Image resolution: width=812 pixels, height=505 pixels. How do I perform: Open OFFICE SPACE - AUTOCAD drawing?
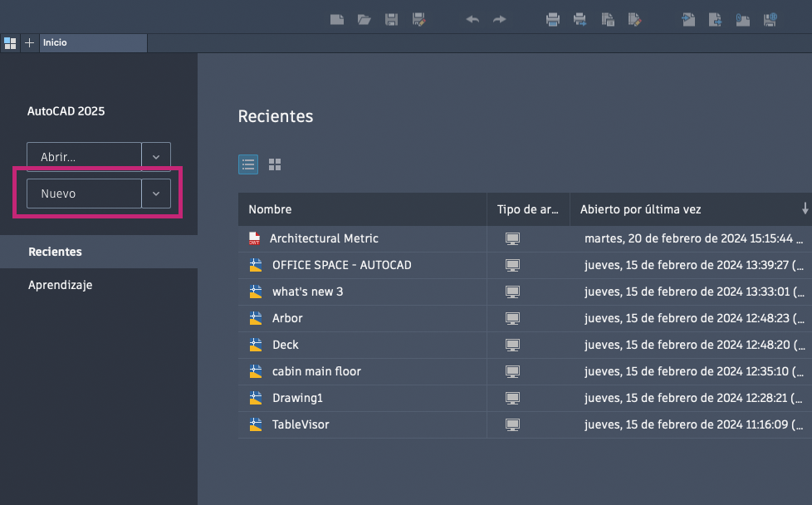coord(342,265)
